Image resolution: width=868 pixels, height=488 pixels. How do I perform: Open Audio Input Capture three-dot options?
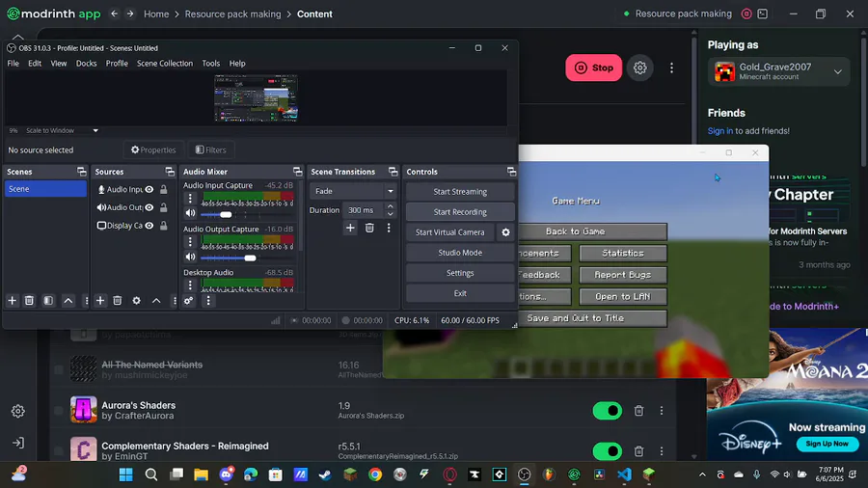click(190, 198)
